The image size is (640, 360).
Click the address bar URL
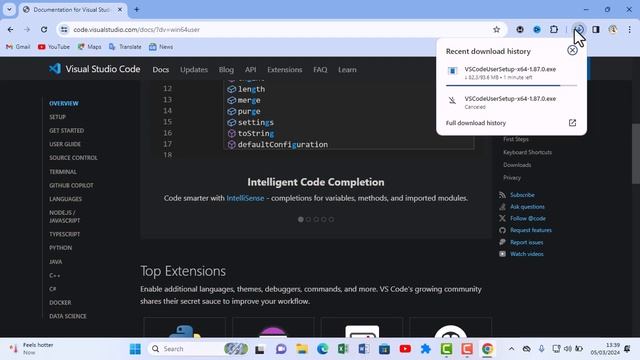(136, 29)
